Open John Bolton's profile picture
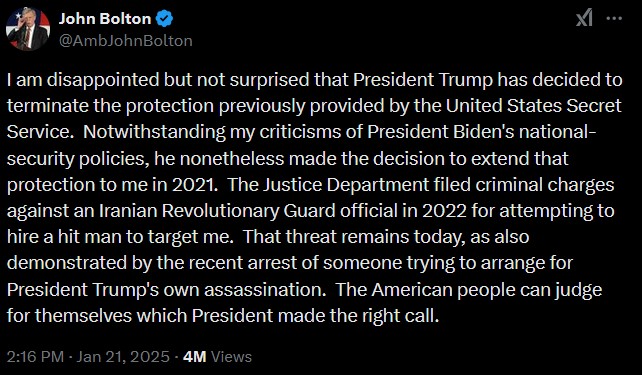 [28, 29]
